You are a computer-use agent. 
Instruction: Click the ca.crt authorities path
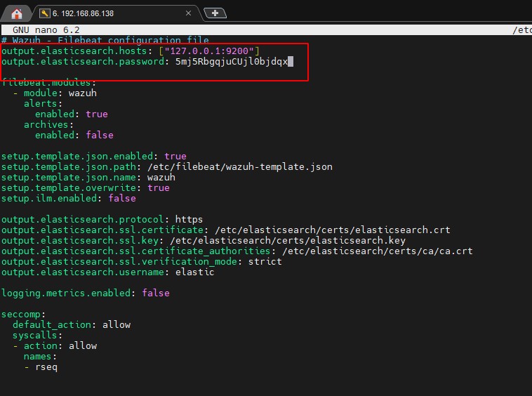(378, 251)
